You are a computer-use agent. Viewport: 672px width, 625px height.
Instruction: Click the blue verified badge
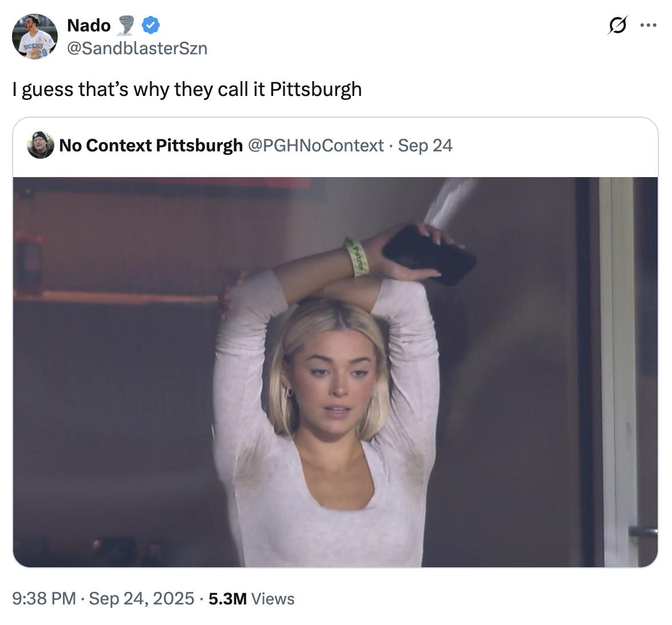[x=151, y=25]
